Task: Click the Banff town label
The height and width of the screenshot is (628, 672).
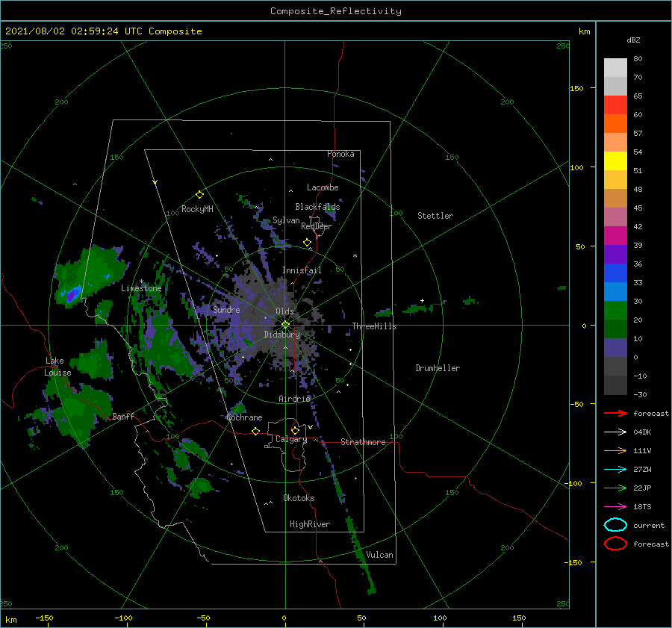Action: 123,416
